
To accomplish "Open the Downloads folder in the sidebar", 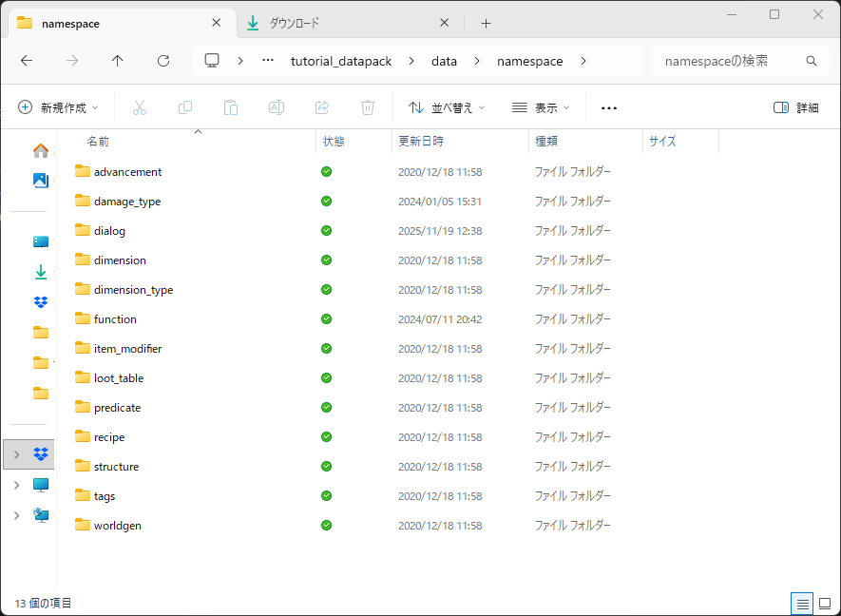I will [39, 271].
